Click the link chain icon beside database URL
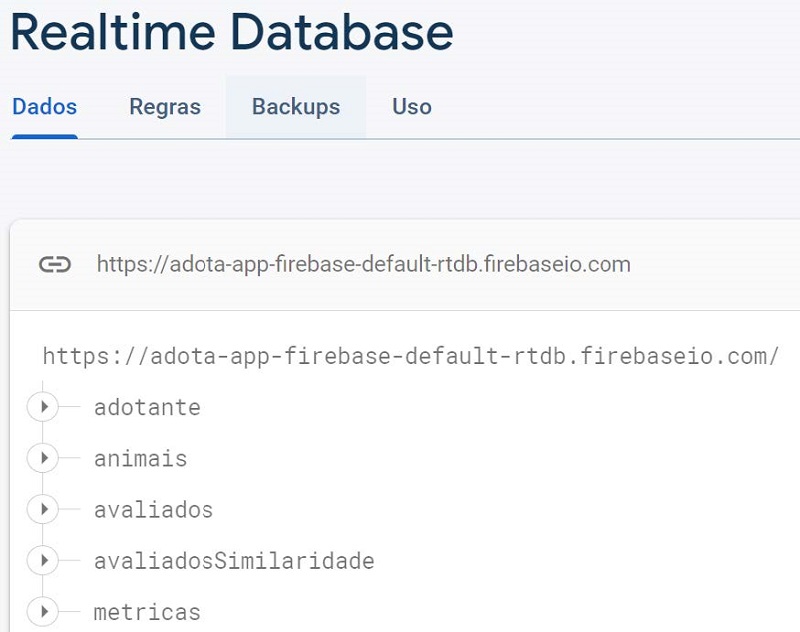The image size is (800, 632). pyautogui.click(x=55, y=265)
